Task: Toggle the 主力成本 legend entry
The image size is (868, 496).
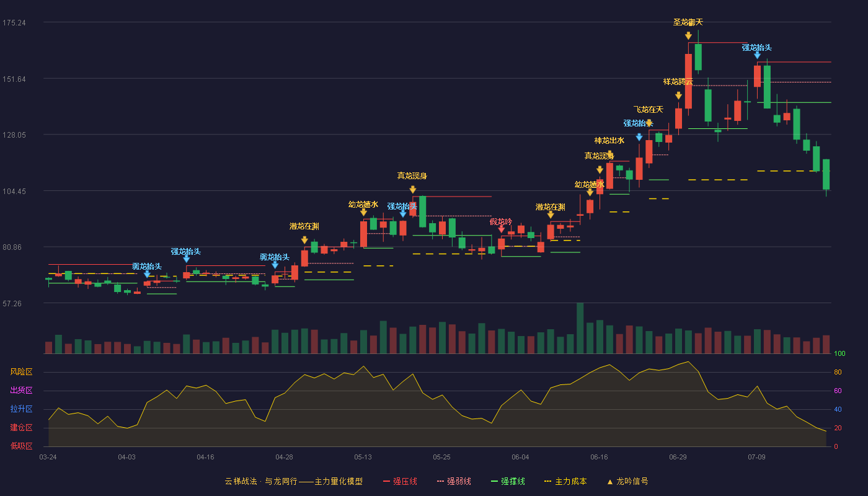Action: pyautogui.click(x=565, y=481)
